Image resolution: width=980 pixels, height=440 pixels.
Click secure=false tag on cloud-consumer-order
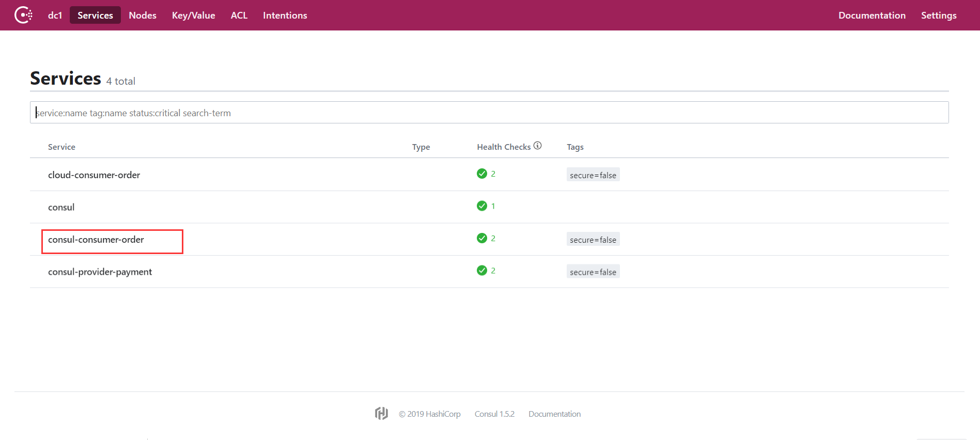pyautogui.click(x=593, y=175)
